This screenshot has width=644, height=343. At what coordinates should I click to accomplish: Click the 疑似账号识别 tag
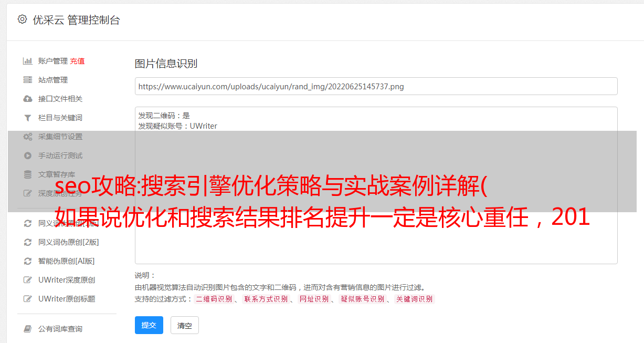(362, 299)
